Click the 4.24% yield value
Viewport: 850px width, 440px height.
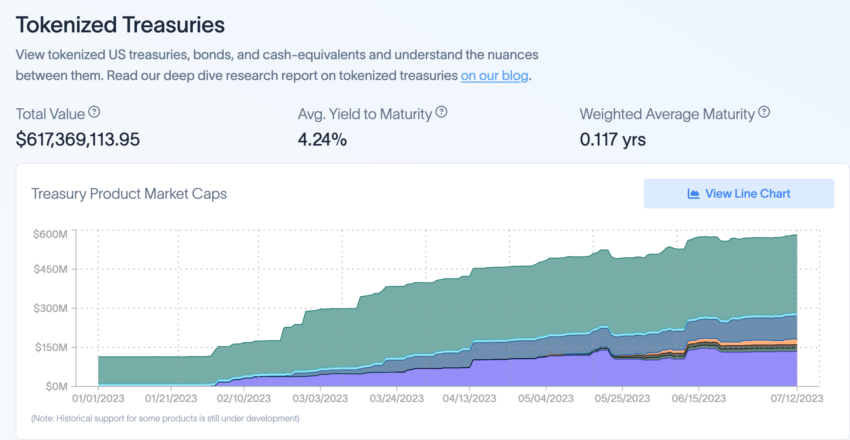(322, 140)
